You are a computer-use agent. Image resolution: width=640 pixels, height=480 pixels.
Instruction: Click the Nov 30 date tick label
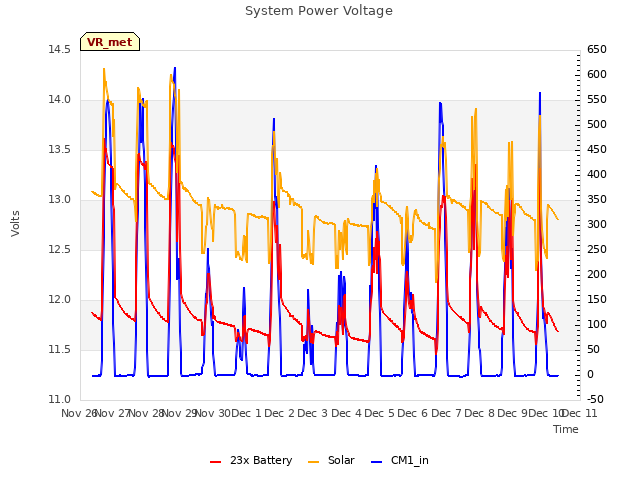[213, 413]
